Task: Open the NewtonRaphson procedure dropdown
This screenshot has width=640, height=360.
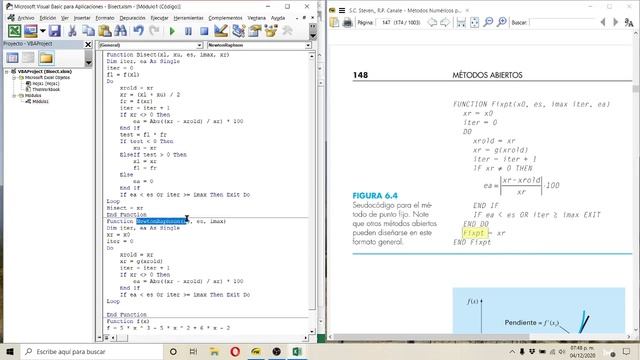Action: point(308,45)
